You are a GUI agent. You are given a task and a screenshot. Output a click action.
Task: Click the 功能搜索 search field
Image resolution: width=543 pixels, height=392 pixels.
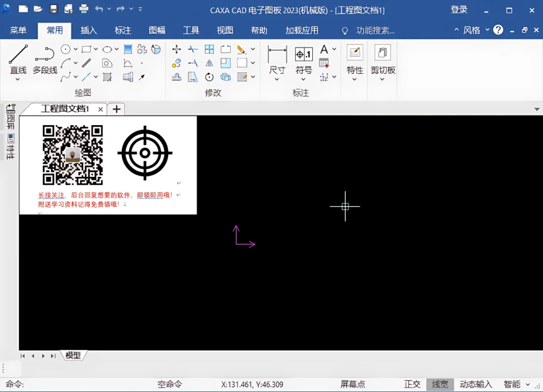pyautogui.click(x=376, y=31)
